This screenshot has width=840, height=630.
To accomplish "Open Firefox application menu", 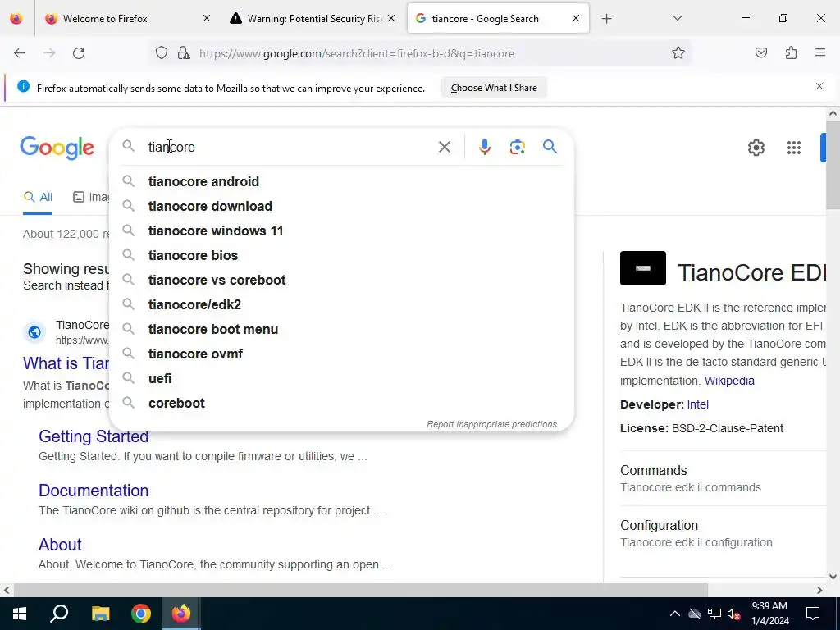I will [x=819, y=53].
